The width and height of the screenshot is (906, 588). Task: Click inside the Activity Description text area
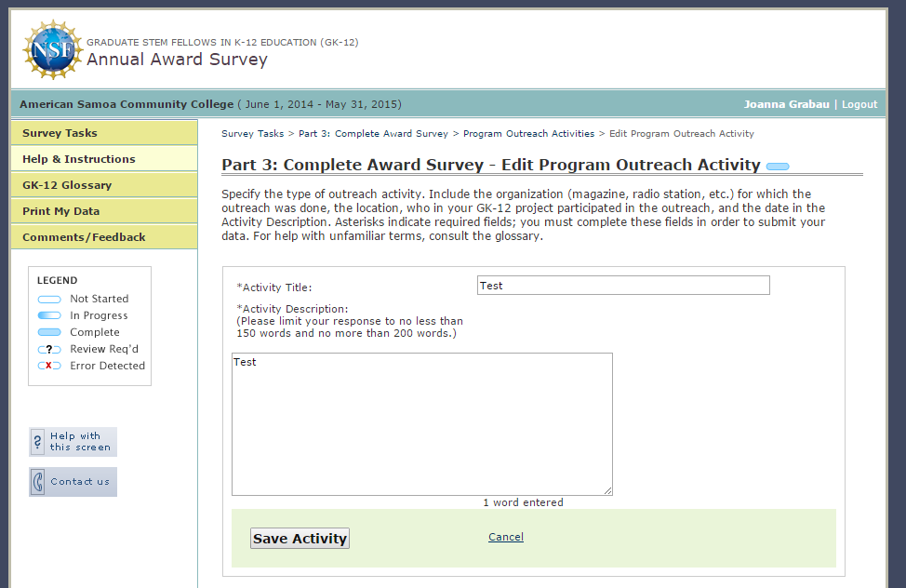coord(422,424)
